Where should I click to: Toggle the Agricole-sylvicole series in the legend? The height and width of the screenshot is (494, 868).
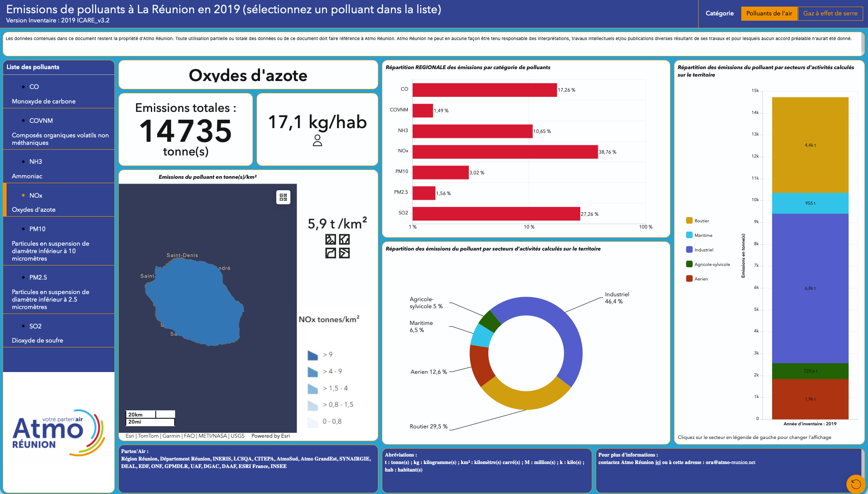[708, 264]
